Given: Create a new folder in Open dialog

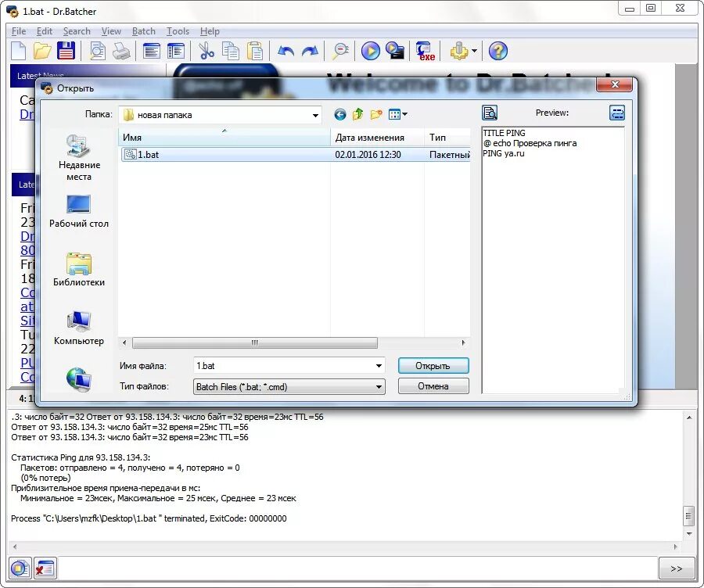Looking at the screenshot, I should 376,114.
